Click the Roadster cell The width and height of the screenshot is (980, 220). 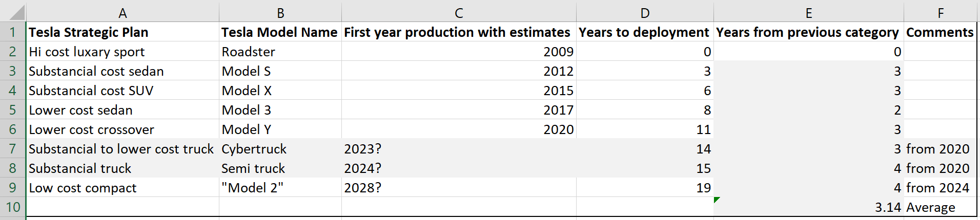click(280, 51)
